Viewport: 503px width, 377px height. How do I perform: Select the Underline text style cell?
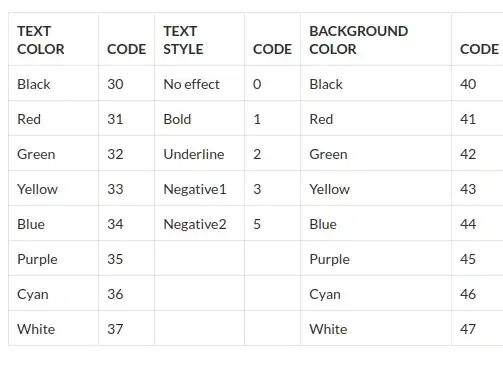199,153
